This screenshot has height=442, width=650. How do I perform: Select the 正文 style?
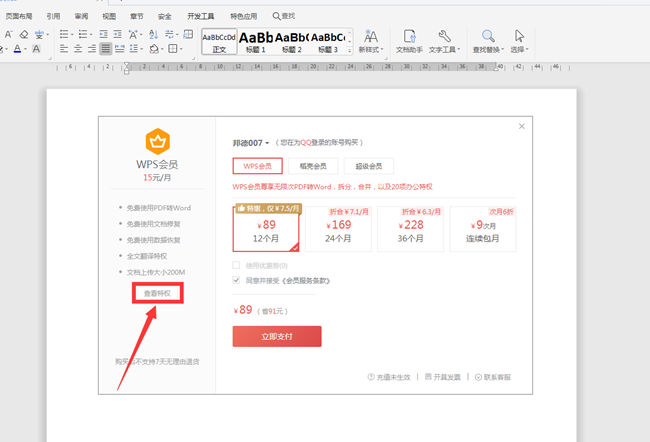(x=219, y=41)
